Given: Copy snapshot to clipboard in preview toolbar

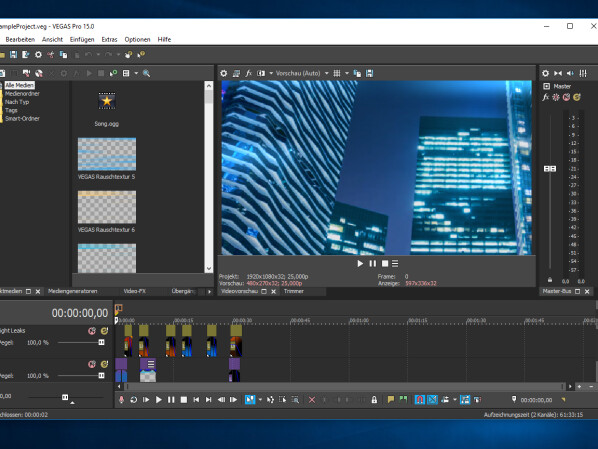Looking at the screenshot, I should pyautogui.click(x=357, y=73).
